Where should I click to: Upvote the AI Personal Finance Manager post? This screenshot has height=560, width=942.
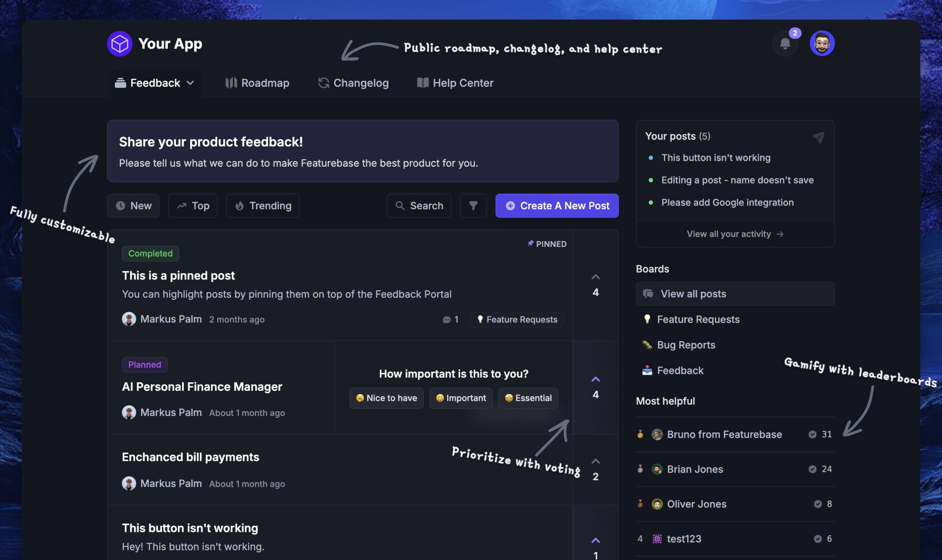pyautogui.click(x=595, y=378)
